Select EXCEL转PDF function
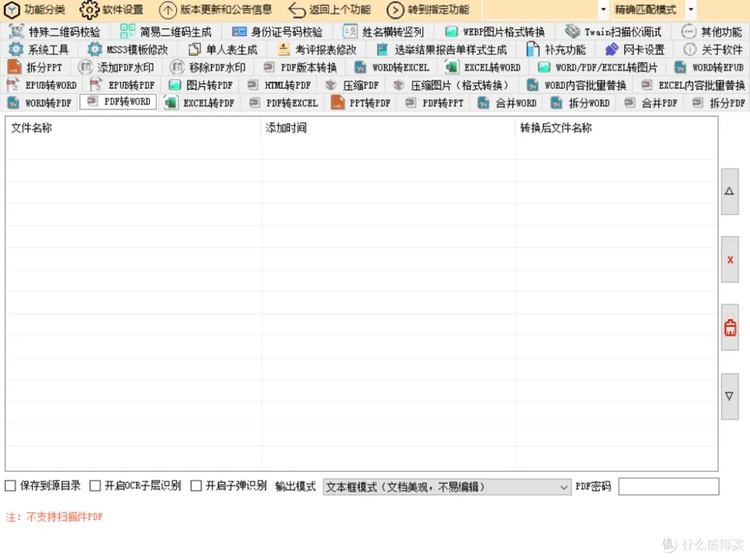The image size is (750, 560). coord(199,103)
